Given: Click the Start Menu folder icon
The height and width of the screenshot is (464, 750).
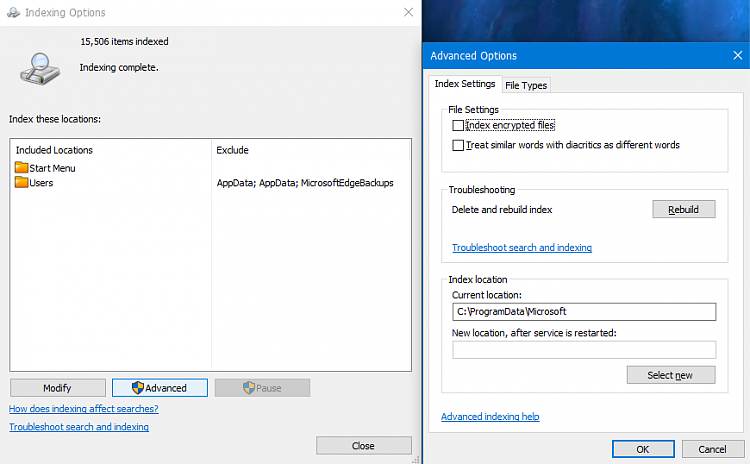Looking at the screenshot, I should pyautogui.click(x=22, y=167).
